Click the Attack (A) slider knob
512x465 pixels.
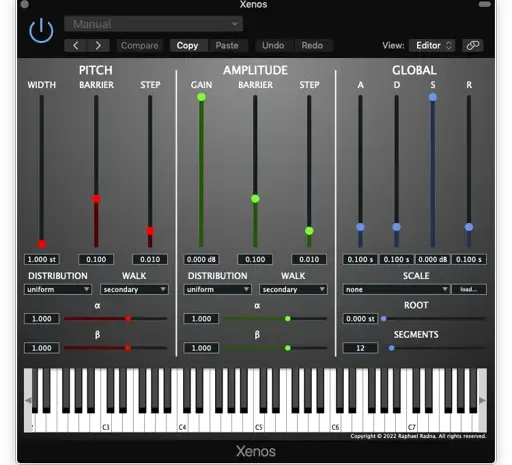(x=360, y=227)
